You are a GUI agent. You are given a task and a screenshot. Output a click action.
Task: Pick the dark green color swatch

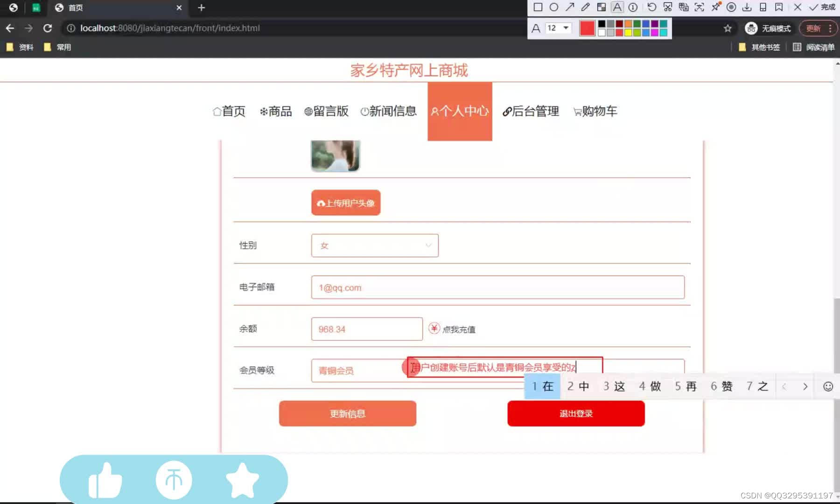click(637, 24)
